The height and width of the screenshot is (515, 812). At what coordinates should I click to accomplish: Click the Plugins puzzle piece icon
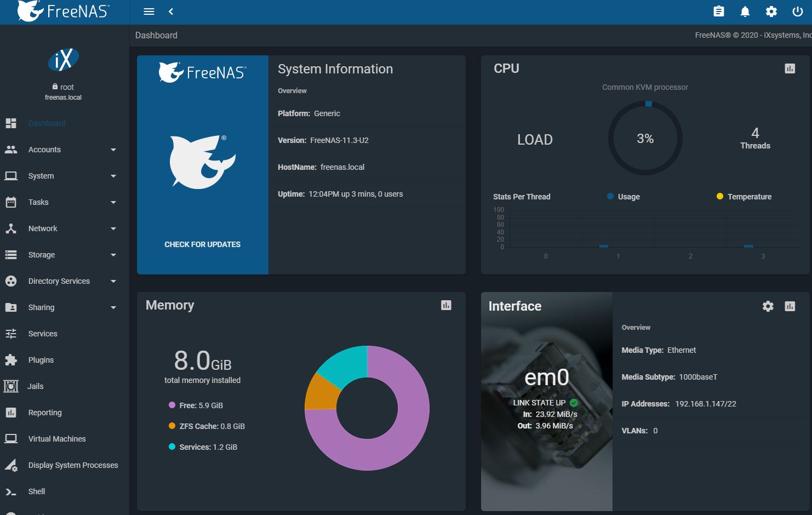tap(11, 360)
